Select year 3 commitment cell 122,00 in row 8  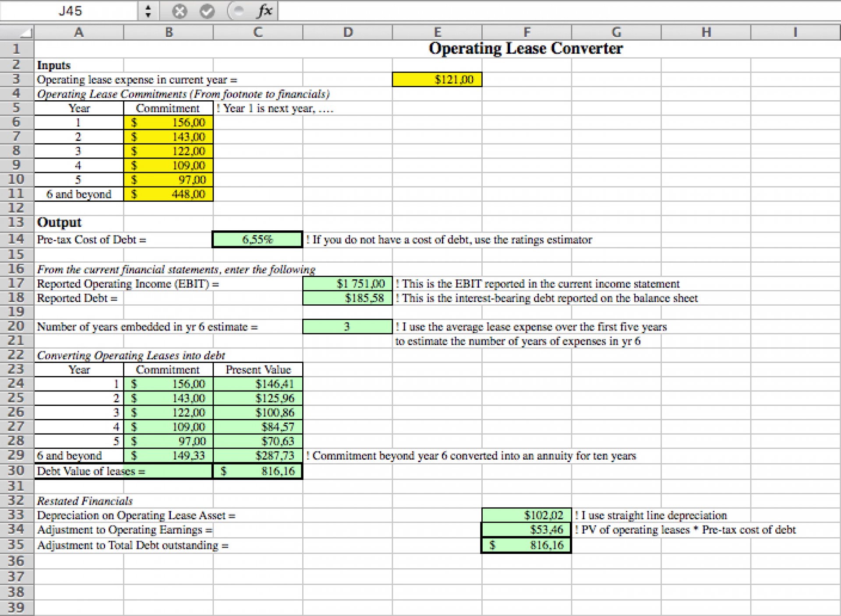point(169,151)
